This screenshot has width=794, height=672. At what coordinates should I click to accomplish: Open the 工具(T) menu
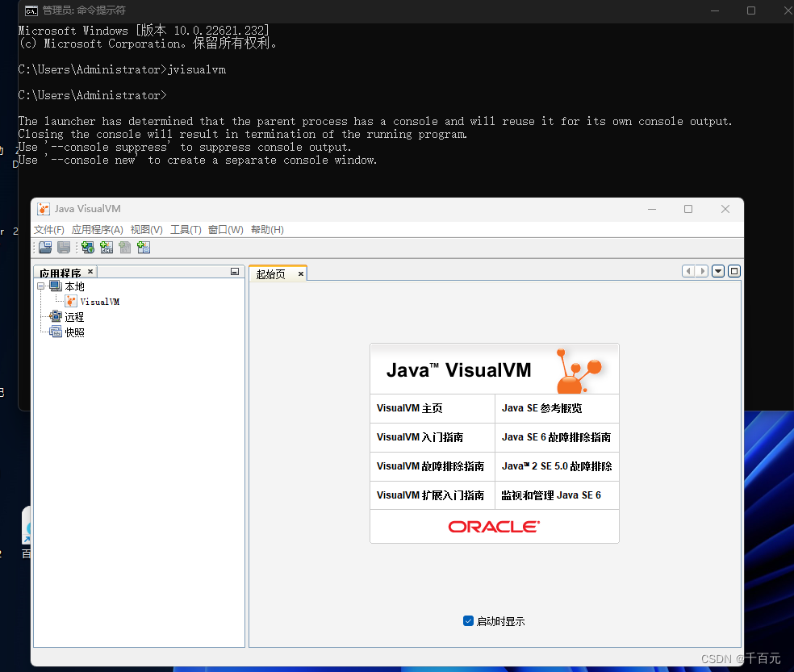pyautogui.click(x=186, y=229)
